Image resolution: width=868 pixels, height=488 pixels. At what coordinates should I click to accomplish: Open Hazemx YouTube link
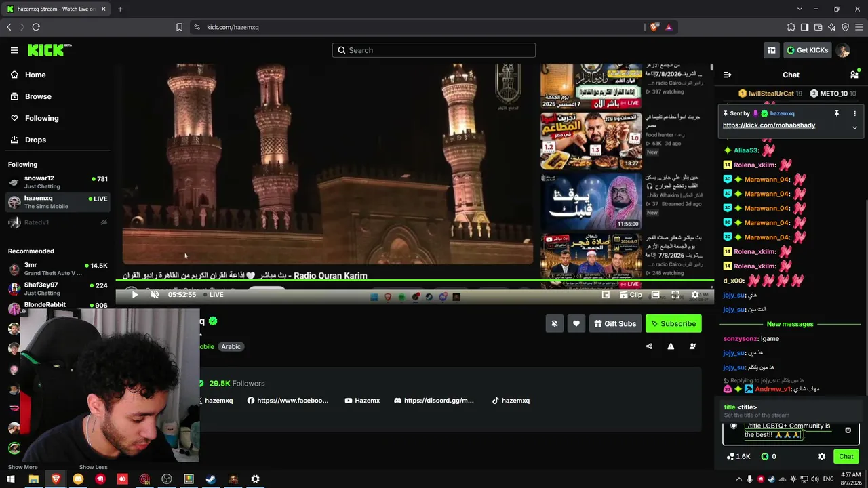click(x=361, y=401)
